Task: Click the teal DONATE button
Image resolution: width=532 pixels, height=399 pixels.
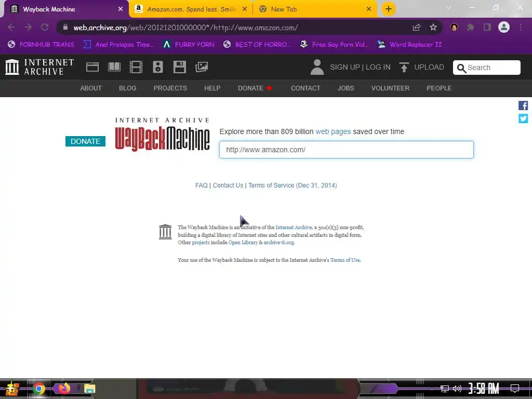Action: pyautogui.click(x=86, y=141)
